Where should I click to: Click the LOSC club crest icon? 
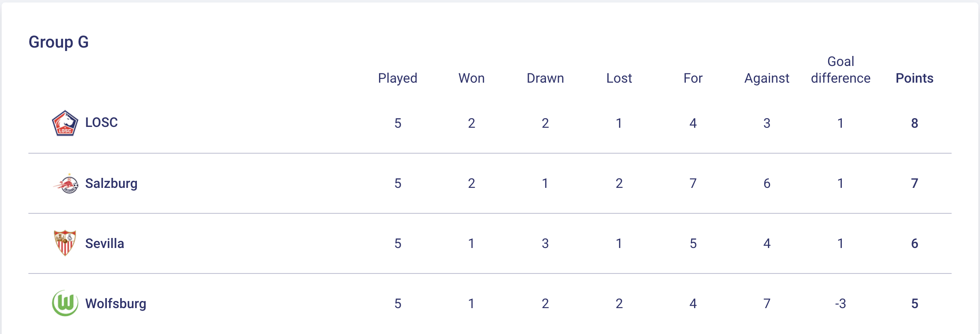[65, 123]
